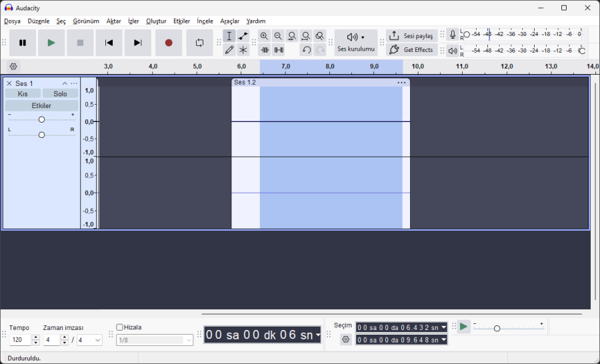Viewport: 600px width, 364px height.
Task: Collapse the Ses 1 track
Action: pyautogui.click(x=65, y=83)
